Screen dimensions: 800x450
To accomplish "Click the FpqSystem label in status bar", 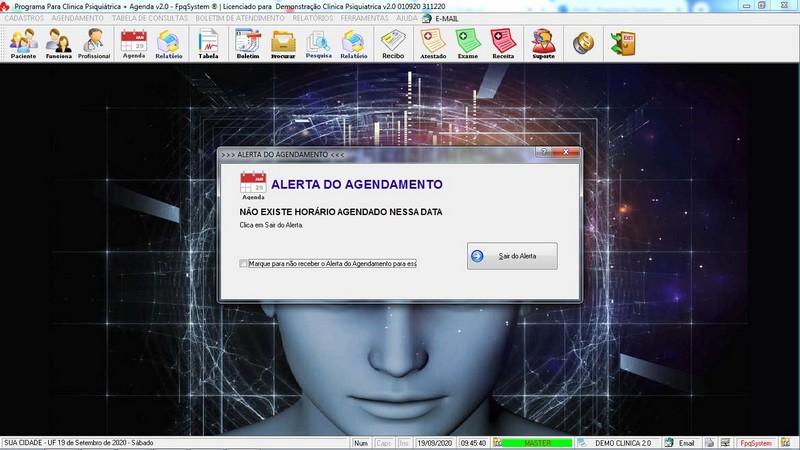I will coord(756,443).
